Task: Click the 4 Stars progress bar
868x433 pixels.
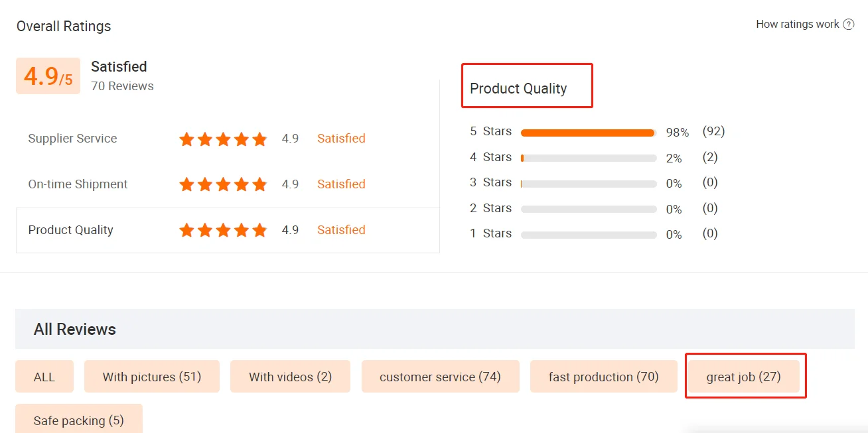Action: click(588, 158)
